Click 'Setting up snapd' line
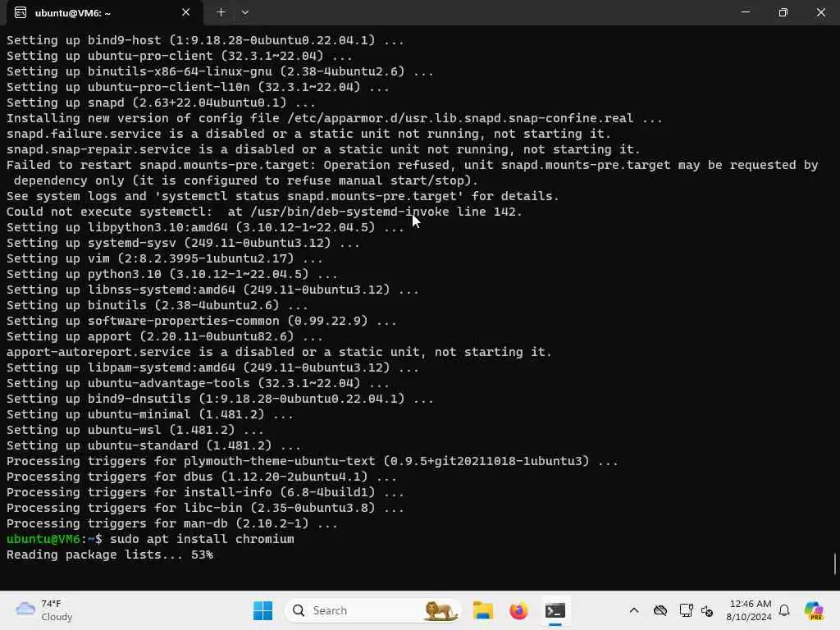 click(161, 103)
